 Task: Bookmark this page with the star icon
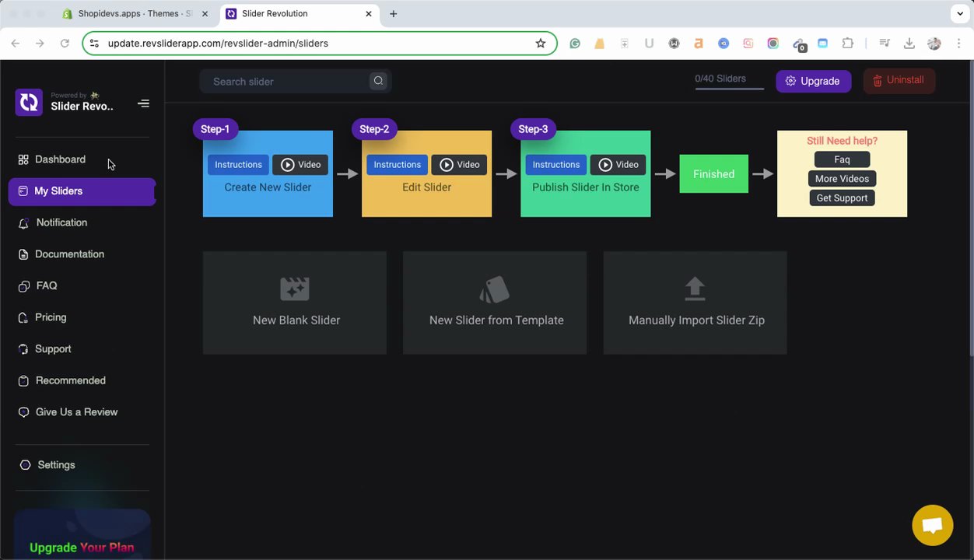pos(541,44)
